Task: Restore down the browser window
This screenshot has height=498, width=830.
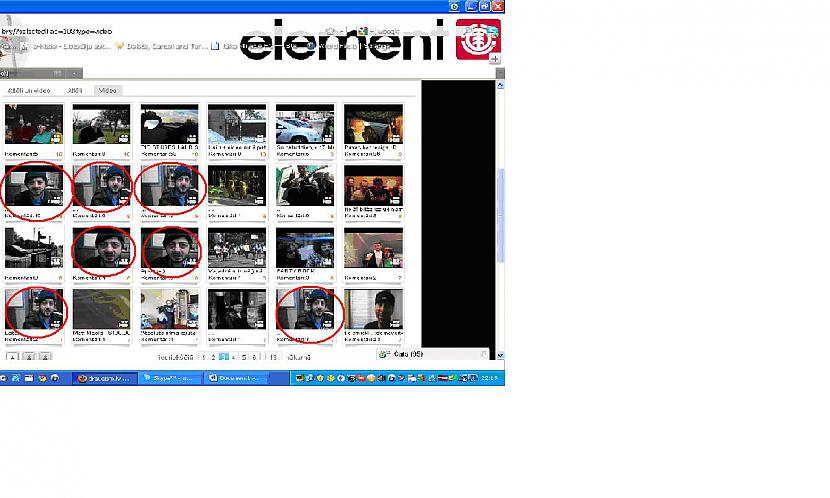Action: click(484, 6)
